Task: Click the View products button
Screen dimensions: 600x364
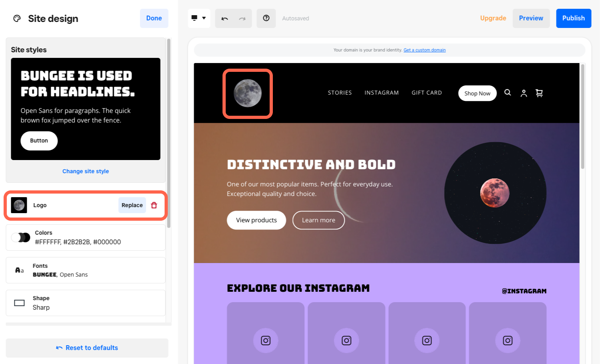Action: point(256,220)
